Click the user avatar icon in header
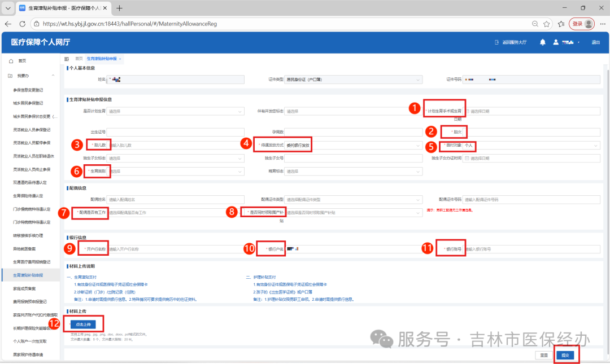Viewport: 610px width, 364px height. (556, 42)
